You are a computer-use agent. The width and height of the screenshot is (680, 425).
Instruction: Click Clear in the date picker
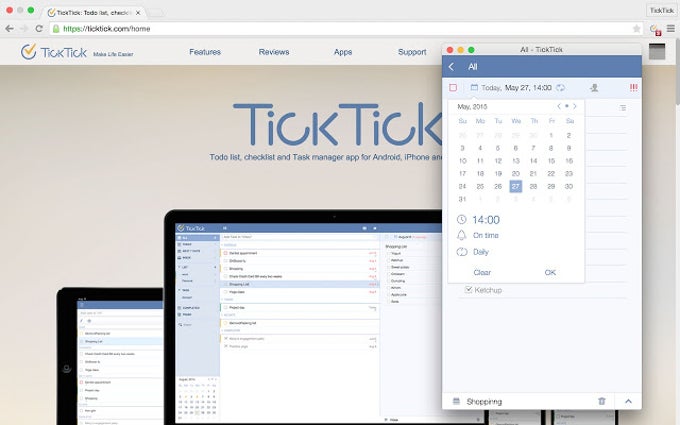482,272
